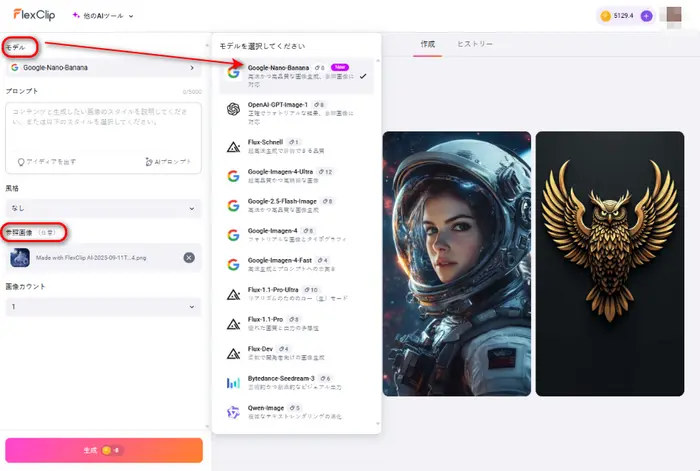
Task: Click the pink generate button
Action: click(104, 450)
